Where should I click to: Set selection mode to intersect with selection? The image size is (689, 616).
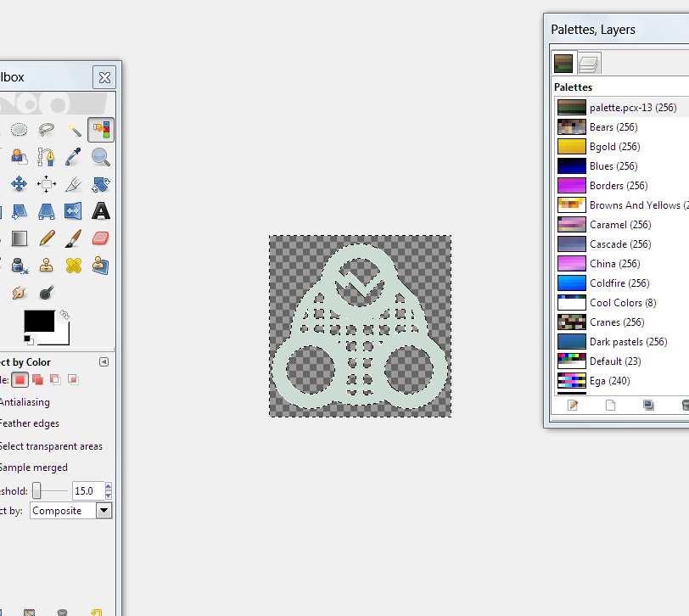[x=73, y=379]
